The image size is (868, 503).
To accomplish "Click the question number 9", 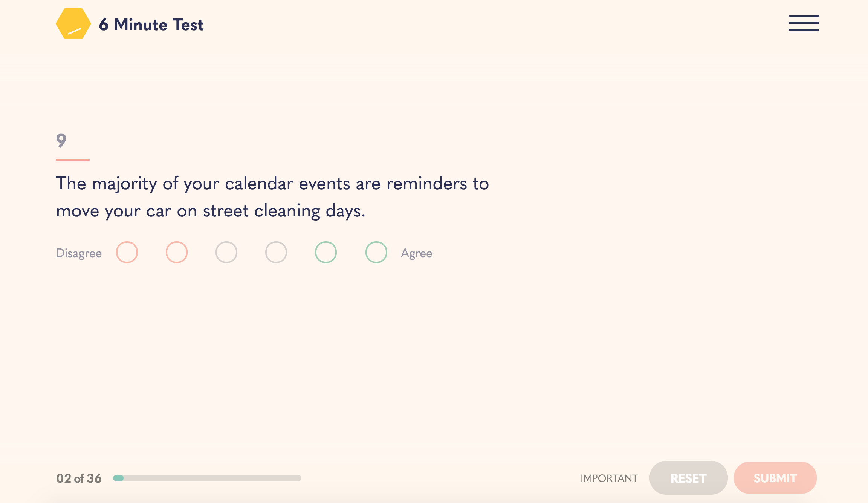I will tap(61, 141).
